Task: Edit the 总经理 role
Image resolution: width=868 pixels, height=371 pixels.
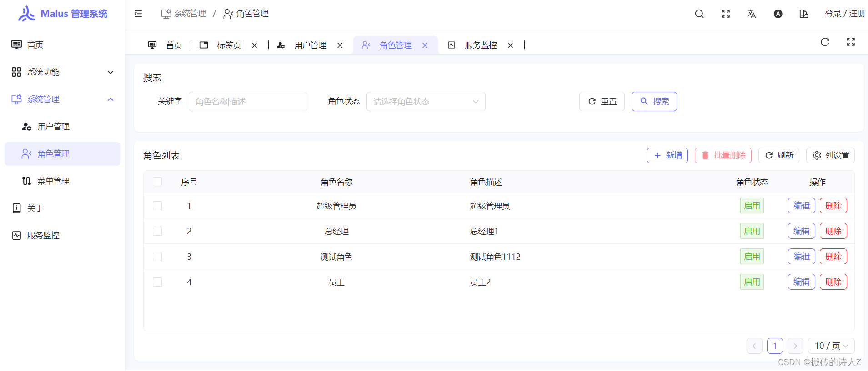Action: tap(802, 231)
